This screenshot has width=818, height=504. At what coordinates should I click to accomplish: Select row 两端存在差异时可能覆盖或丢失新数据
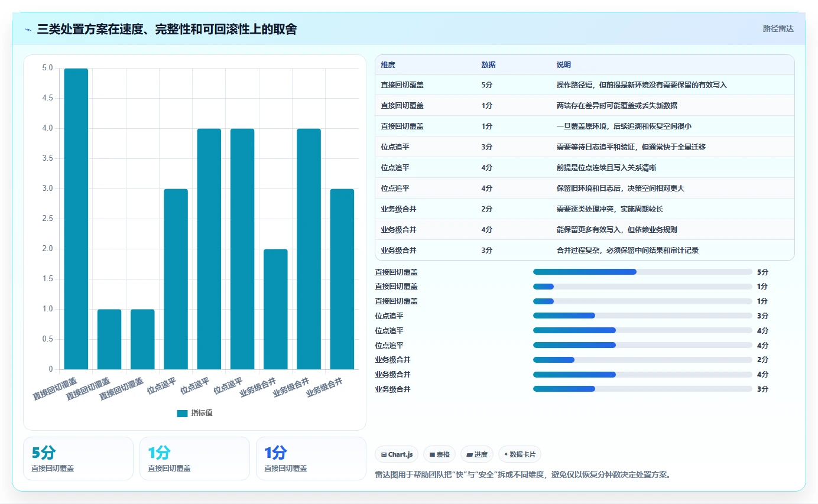point(585,105)
